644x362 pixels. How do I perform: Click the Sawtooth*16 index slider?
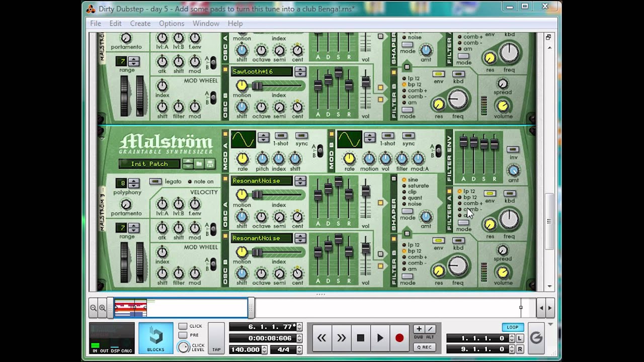click(279, 86)
